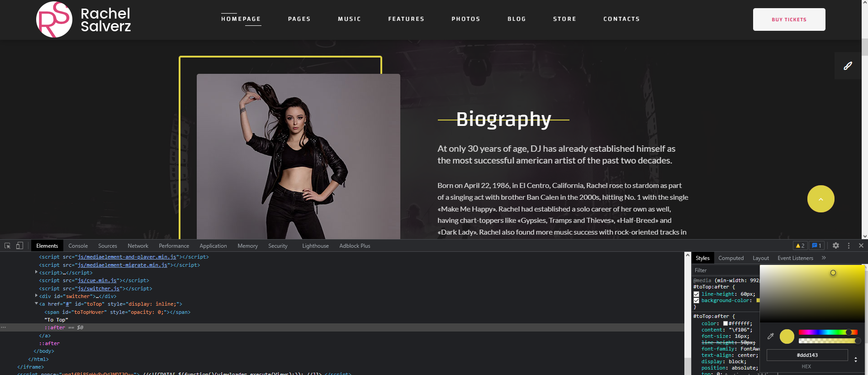Screen dimensions: 868x375
Task: Open the paintbrush style switcher icon
Action: (x=848, y=66)
